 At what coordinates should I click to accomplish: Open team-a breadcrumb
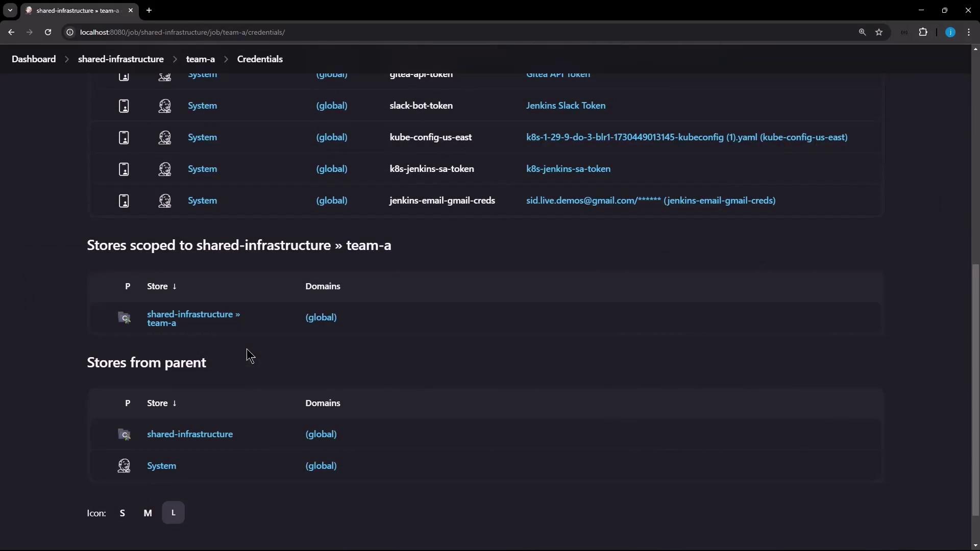coord(201,59)
